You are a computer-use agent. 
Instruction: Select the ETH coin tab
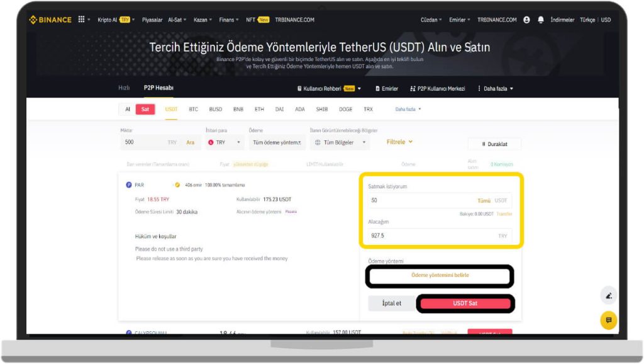(259, 110)
